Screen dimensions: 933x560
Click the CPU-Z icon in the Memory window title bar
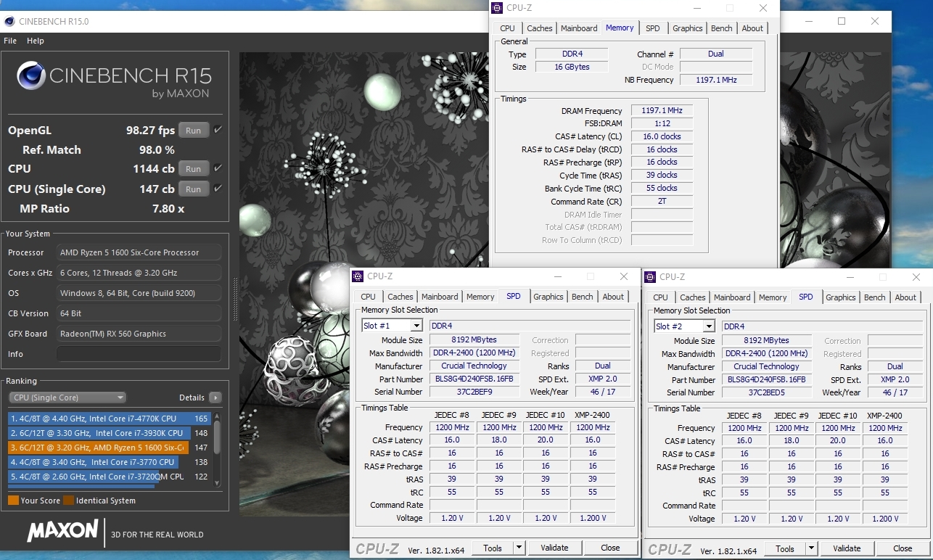pyautogui.click(x=497, y=8)
